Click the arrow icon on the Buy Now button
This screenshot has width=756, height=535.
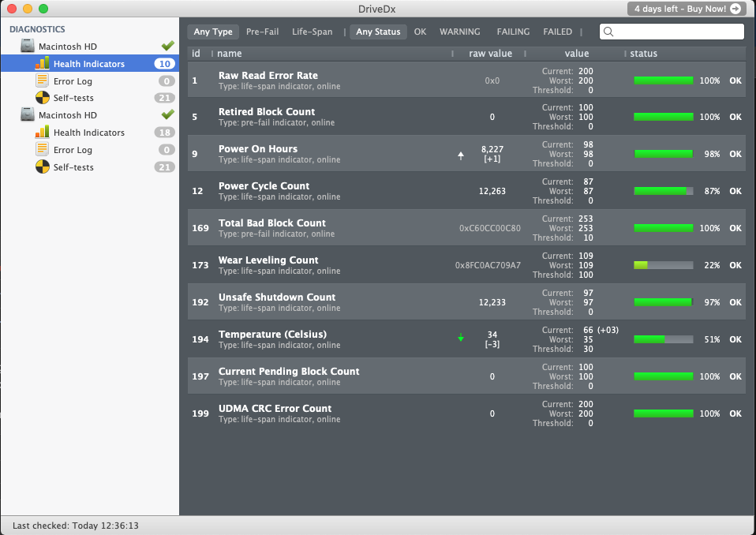[735, 9]
